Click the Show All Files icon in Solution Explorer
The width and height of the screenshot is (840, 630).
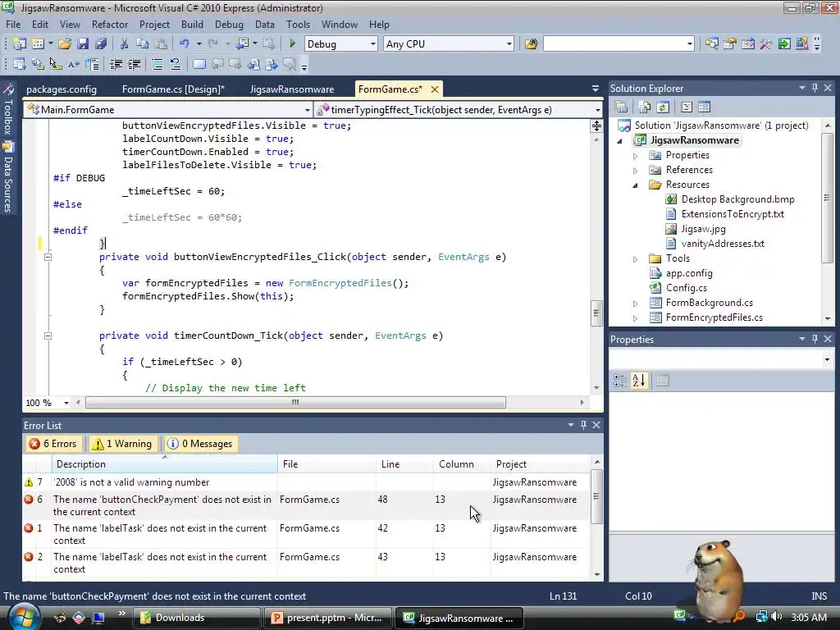(645, 107)
